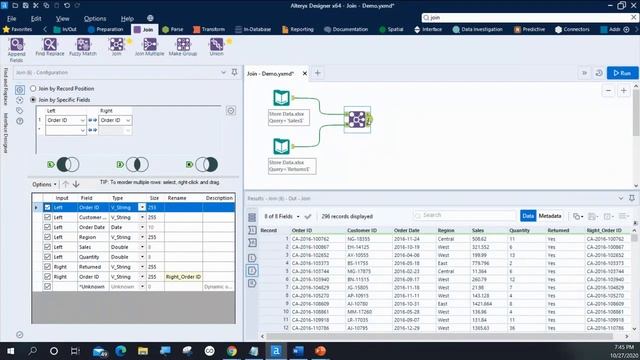The height and width of the screenshot is (360, 640).
Task: Choose the right unjoined Venn diagram icon
Action: (207, 164)
